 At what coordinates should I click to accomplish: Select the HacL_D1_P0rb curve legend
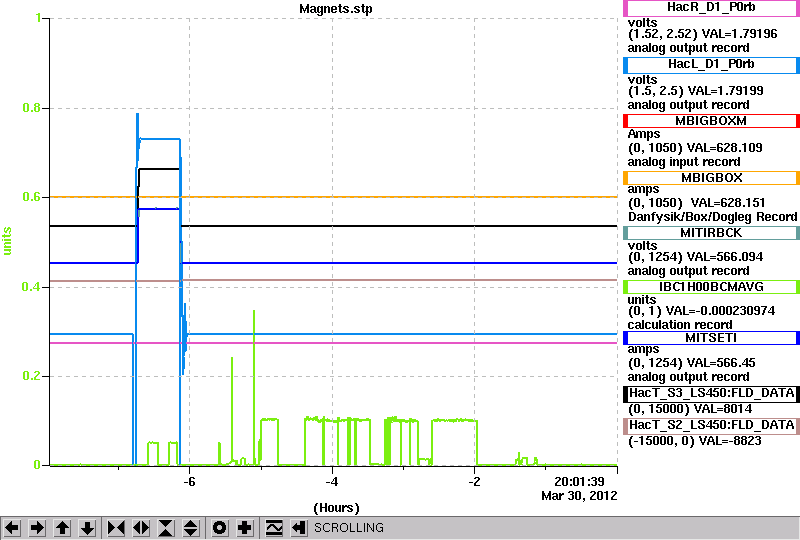[x=711, y=65]
